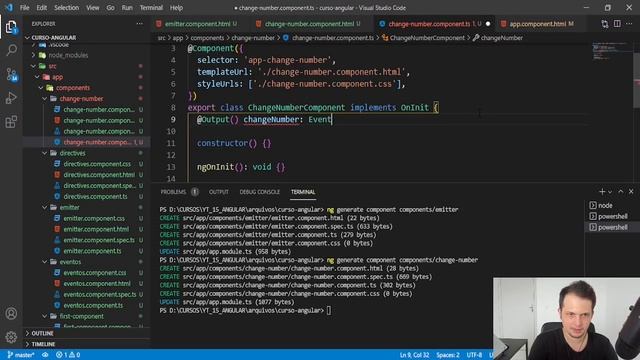Close the terminal panel
Image resolution: width=640 pixels, height=360 pixels.
631,191
